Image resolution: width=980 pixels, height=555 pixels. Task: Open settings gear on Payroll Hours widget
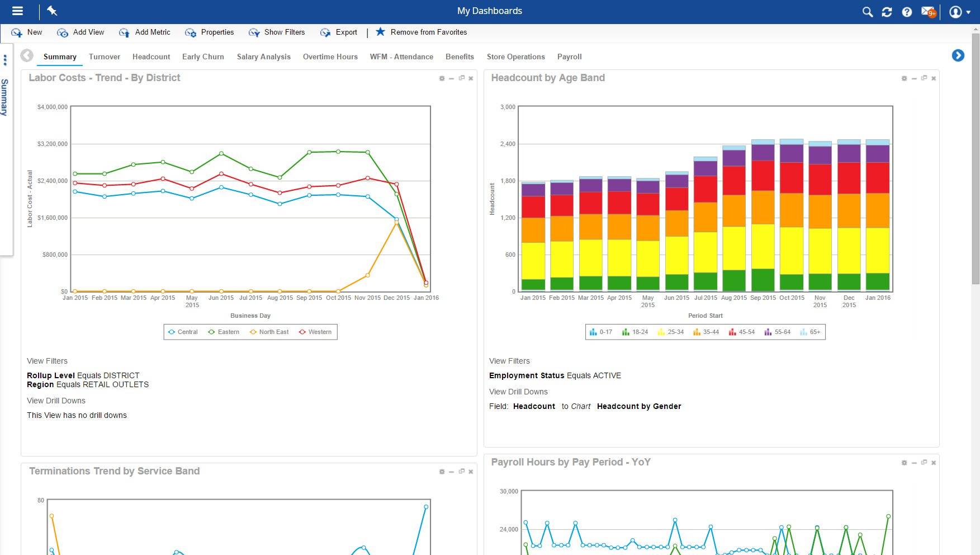[x=905, y=463]
